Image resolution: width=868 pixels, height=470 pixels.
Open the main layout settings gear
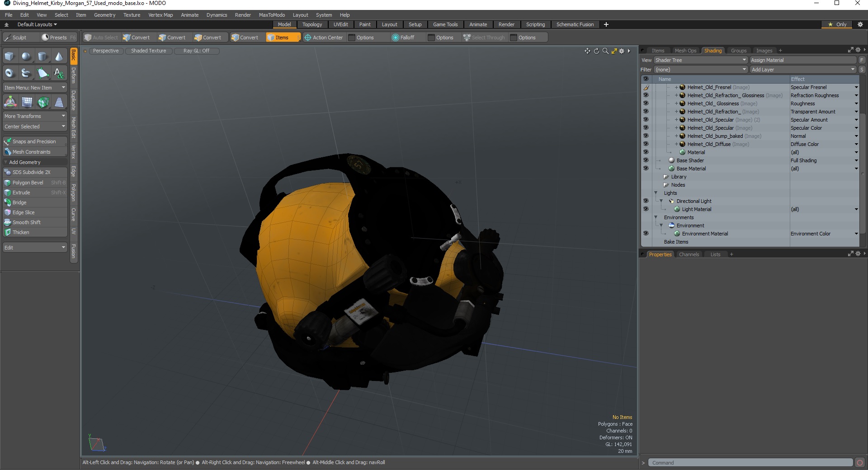point(860,24)
